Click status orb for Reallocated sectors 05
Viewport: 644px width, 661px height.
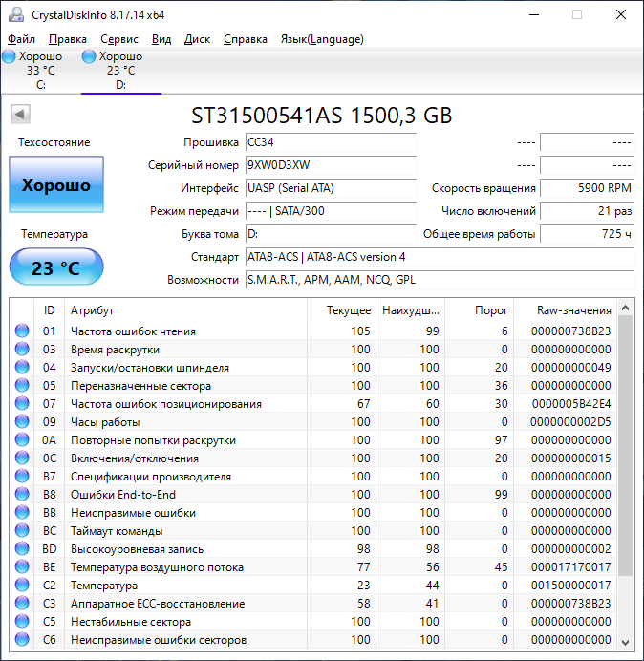pos(21,386)
